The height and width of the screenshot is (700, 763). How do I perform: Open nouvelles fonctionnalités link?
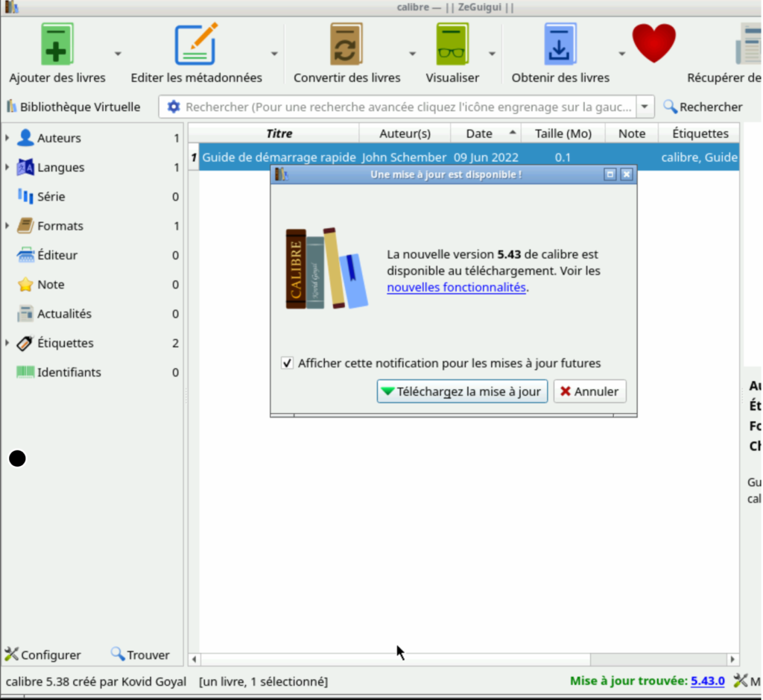tap(456, 287)
